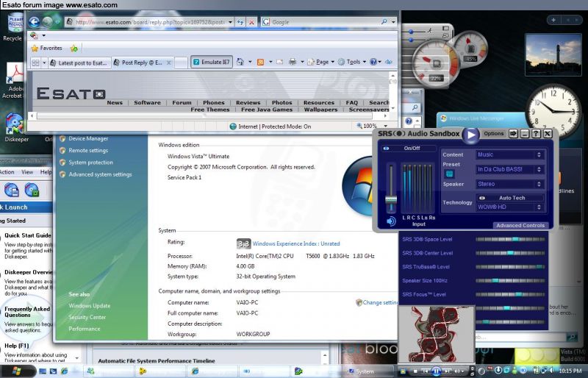The width and height of the screenshot is (588, 378).
Task: Open the Recycle Bin desktop icon
Action: coord(13,27)
